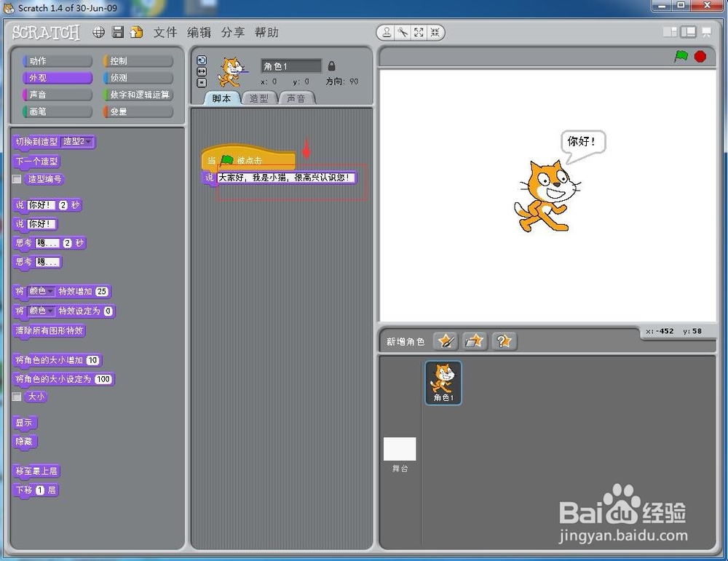Click the red stop button
Screen dimensions: 728x561
pos(700,57)
